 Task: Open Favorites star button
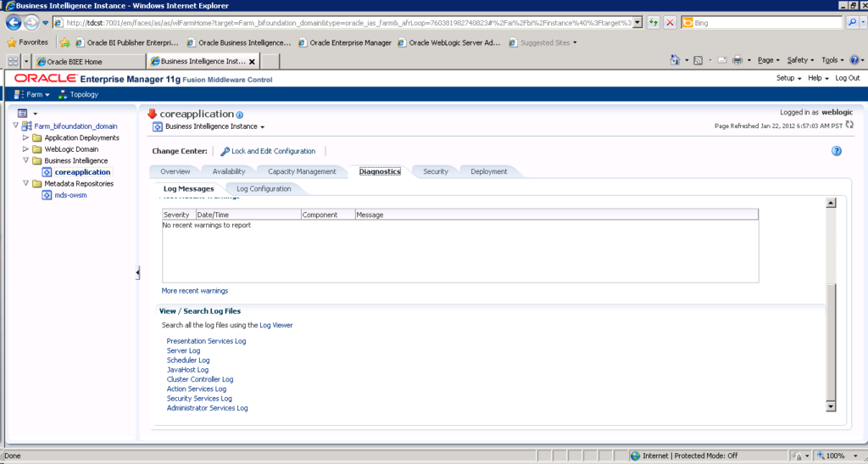tap(27, 42)
